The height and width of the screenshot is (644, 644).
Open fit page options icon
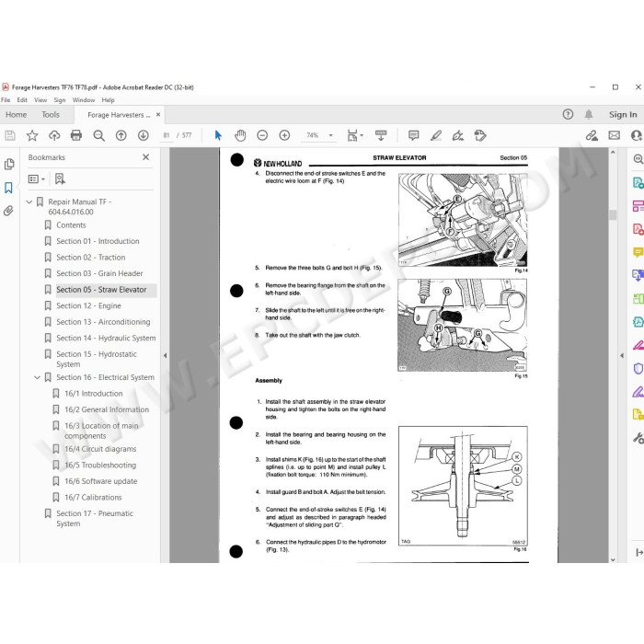(x=354, y=135)
